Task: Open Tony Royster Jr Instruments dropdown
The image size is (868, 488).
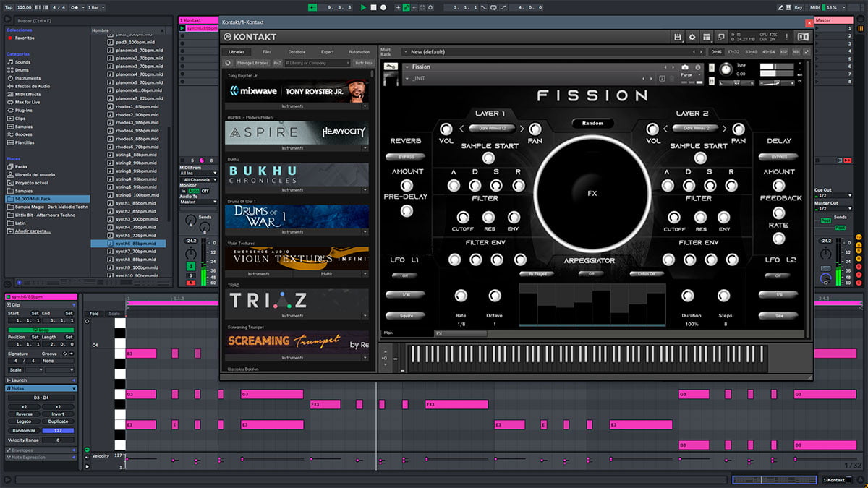Action: [365, 106]
